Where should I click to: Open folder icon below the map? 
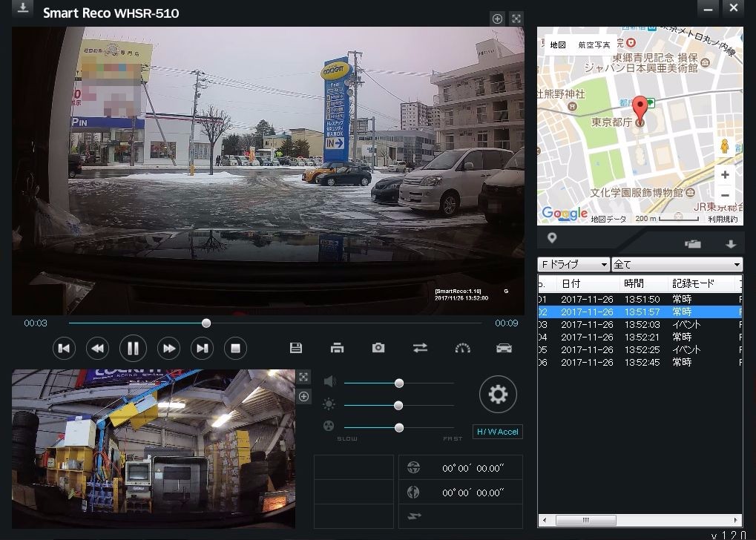pos(692,243)
